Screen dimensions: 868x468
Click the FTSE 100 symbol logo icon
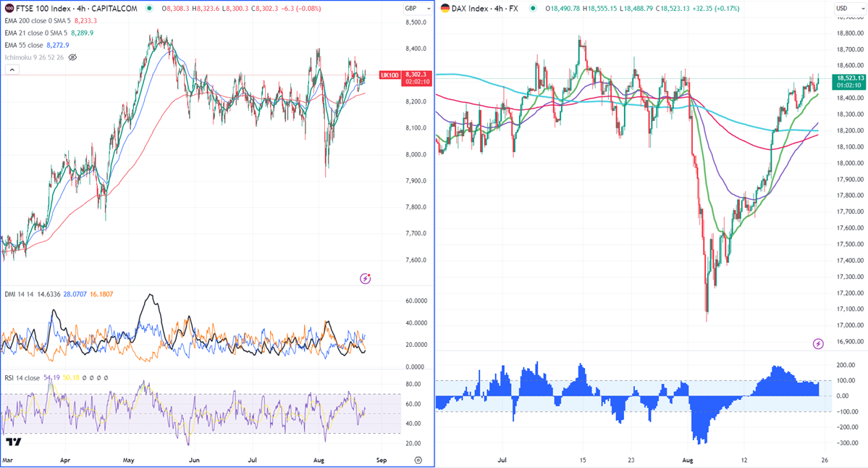[9, 8]
